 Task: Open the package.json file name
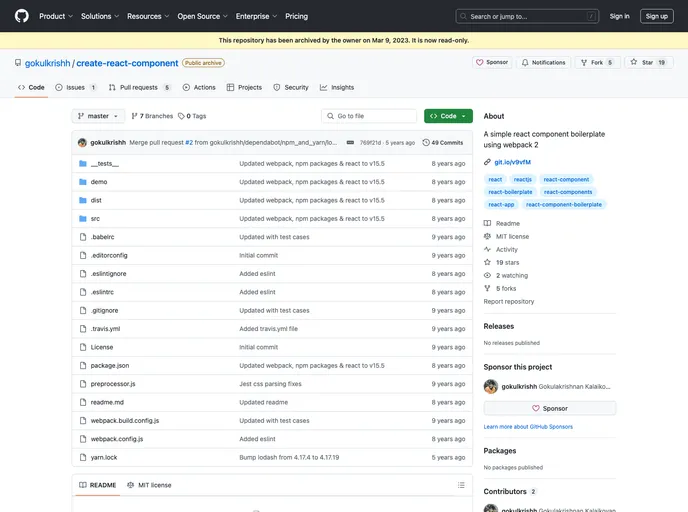110,365
